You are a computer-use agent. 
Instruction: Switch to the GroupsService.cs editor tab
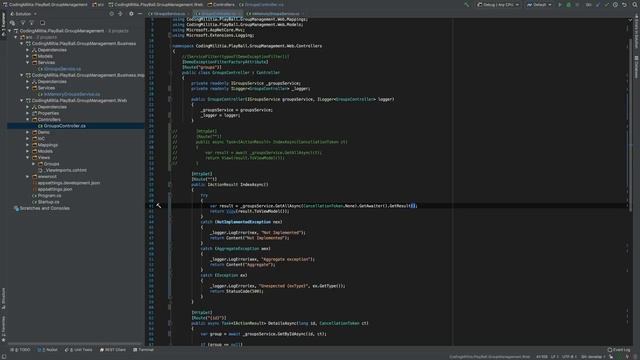(167, 13)
